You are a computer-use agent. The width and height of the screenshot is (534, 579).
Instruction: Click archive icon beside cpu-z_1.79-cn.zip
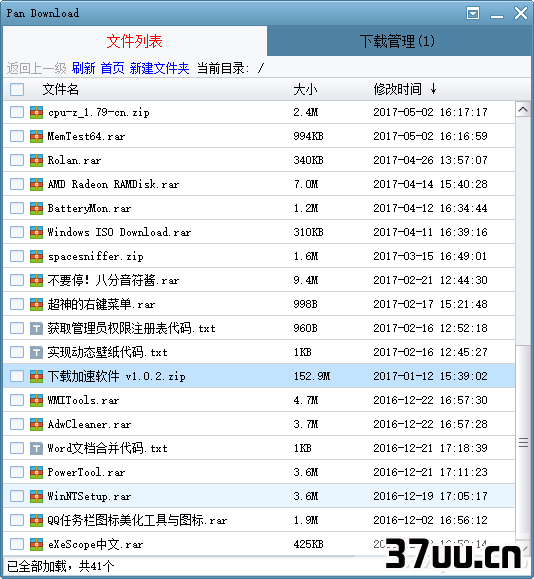tap(36, 112)
